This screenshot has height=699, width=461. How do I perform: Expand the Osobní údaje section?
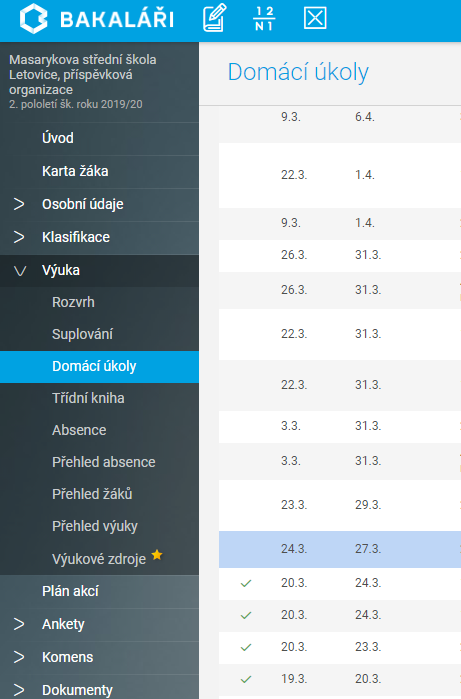tap(19, 204)
